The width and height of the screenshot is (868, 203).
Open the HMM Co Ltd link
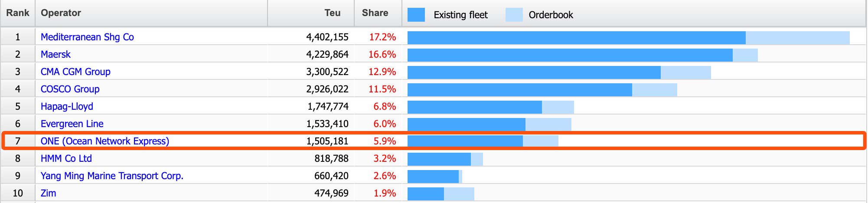pos(66,159)
